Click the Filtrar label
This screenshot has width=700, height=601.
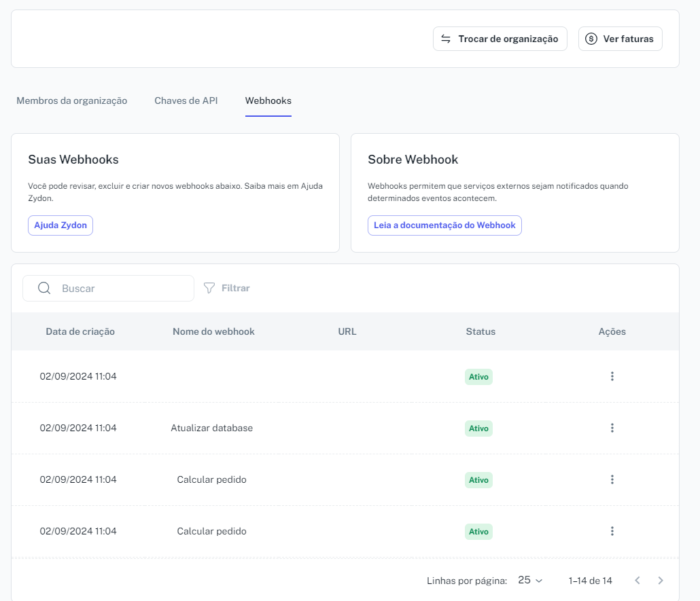[x=235, y=288]
